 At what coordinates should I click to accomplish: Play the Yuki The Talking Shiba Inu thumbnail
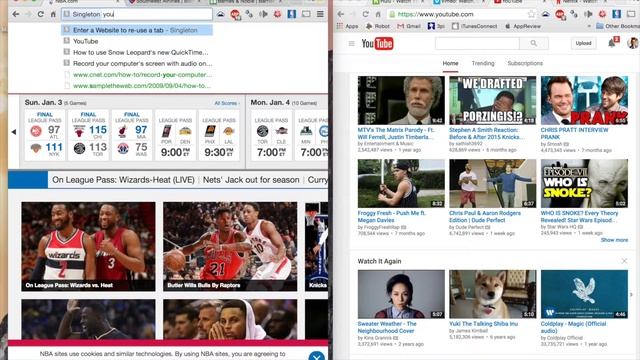pyautogui.click(x=493, y=294)
